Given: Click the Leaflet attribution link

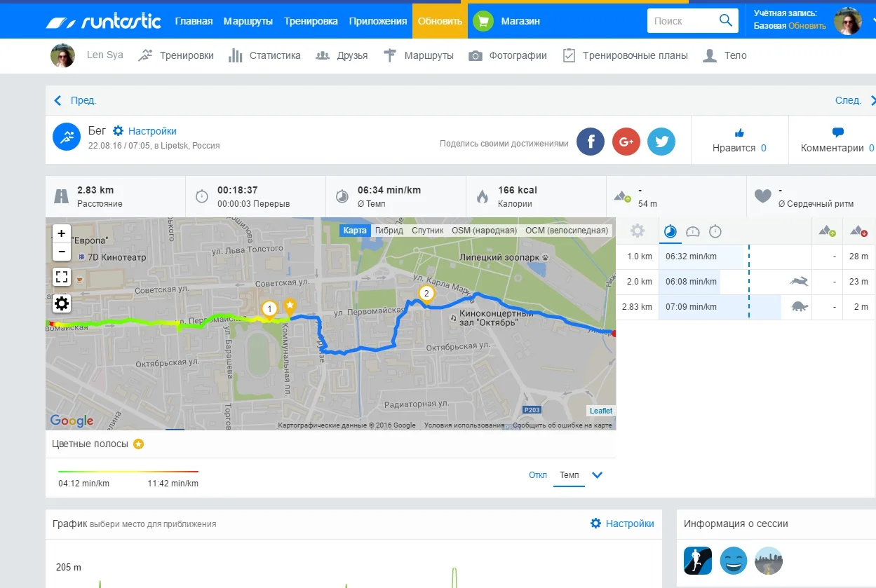Looking at the screenshot, I should (601, 411).
